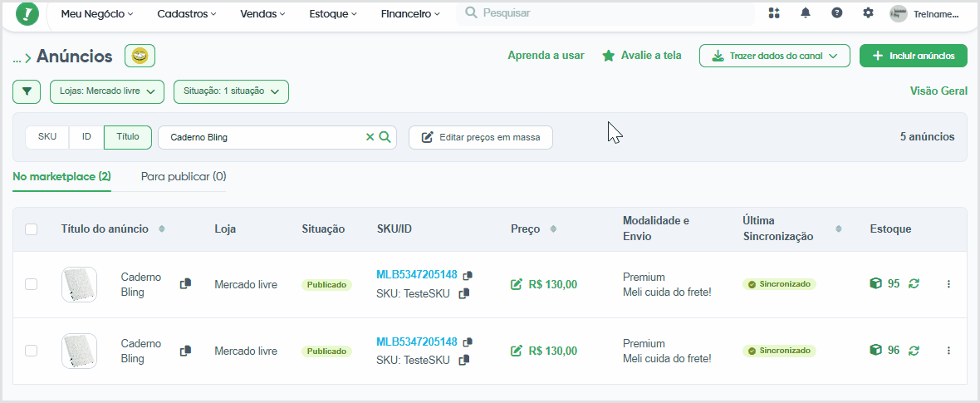Click the smiley feedback icon next to Anúncios

(x=140, y=57)
